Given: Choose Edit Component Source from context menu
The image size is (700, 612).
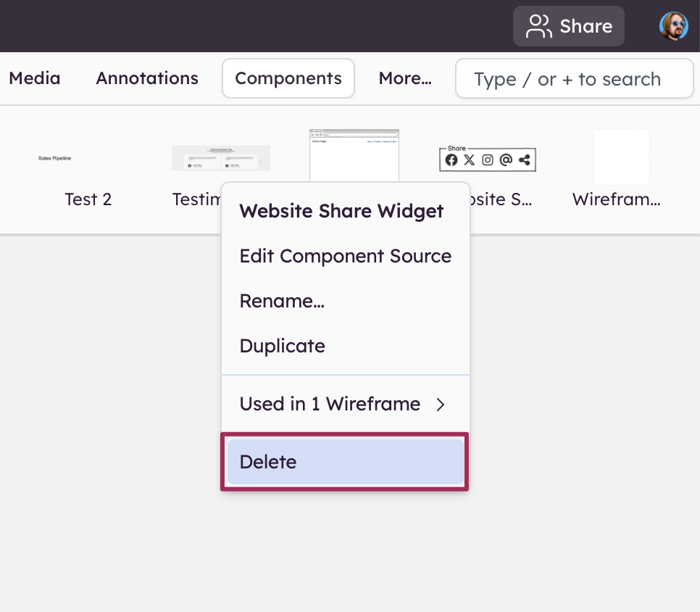Looking at the screenshot, I should (x=345, y=256).
